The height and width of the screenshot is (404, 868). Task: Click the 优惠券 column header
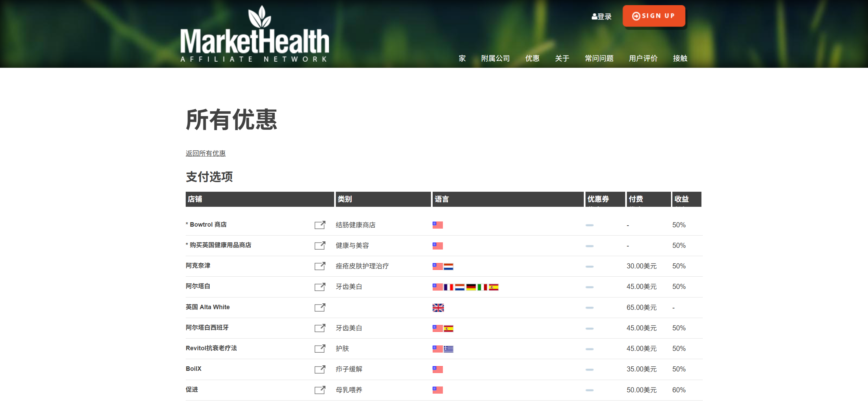point(605,199)
